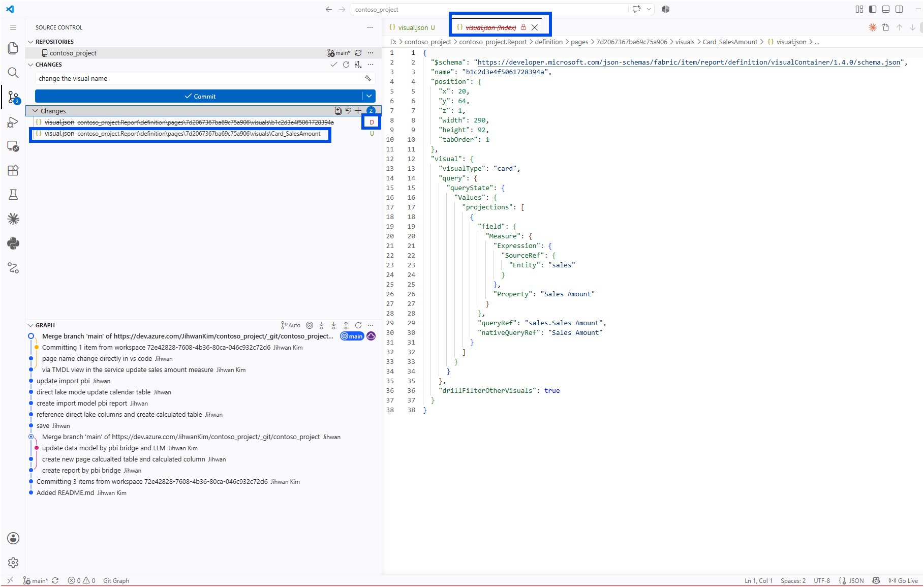Screen dimensions: 924x587
Task: Toggle the primary side bar layout
Action: coord(873,9)
